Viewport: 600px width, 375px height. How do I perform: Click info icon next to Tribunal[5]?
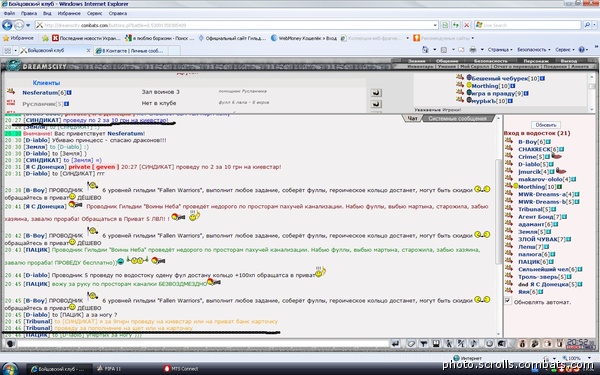[x=553, y=209]
